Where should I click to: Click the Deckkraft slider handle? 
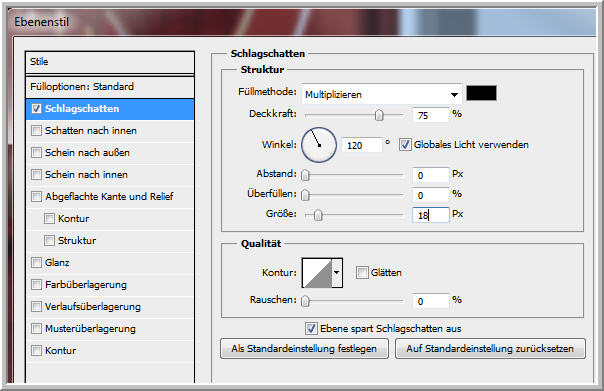click(x=379, y=115)
